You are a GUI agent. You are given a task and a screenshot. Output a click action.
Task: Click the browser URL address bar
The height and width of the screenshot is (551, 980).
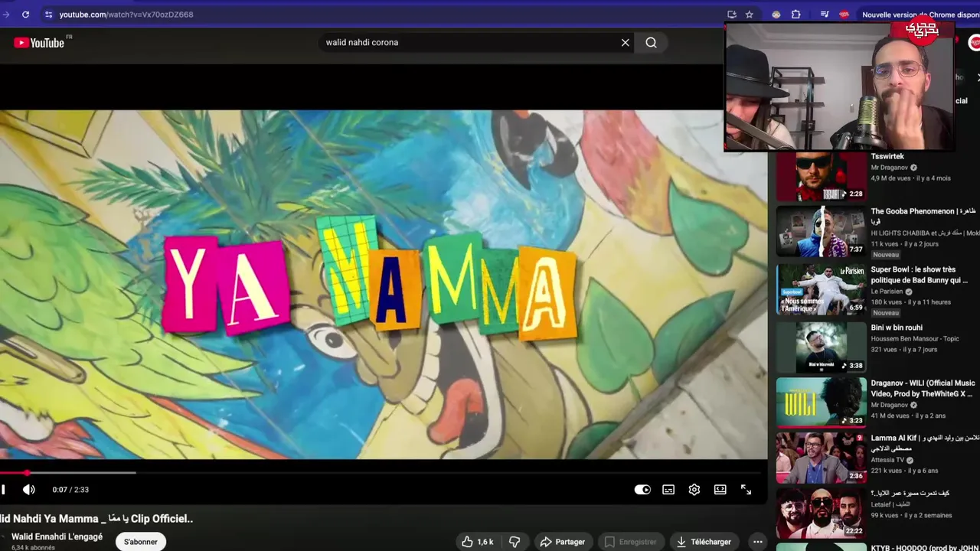tap(383, 15)
